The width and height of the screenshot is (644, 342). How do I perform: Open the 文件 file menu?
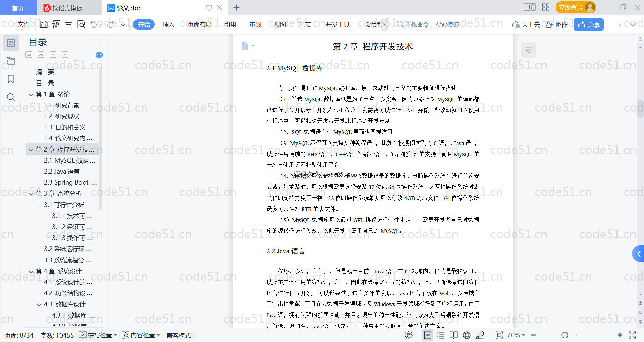(x=19, y=24)
